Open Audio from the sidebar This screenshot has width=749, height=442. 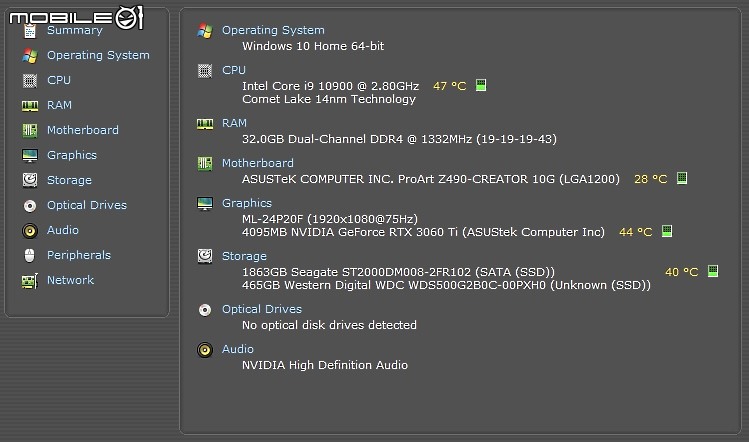(63, 230)
